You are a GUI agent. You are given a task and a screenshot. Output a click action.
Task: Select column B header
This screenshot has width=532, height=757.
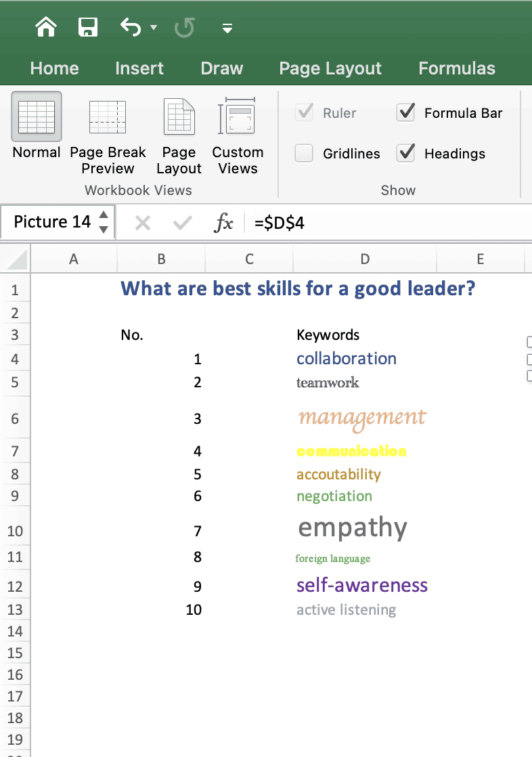tap(161, 259)
